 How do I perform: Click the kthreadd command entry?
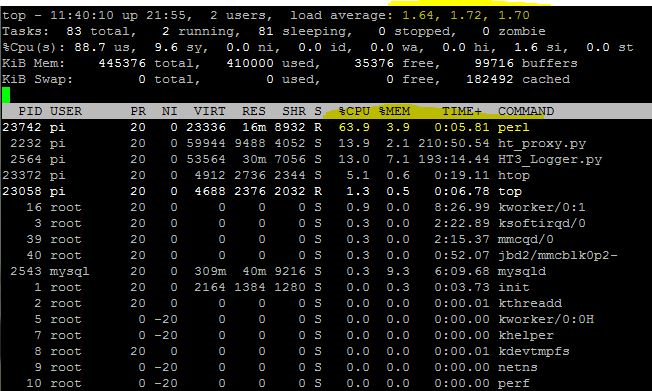(x=530, y=303)
